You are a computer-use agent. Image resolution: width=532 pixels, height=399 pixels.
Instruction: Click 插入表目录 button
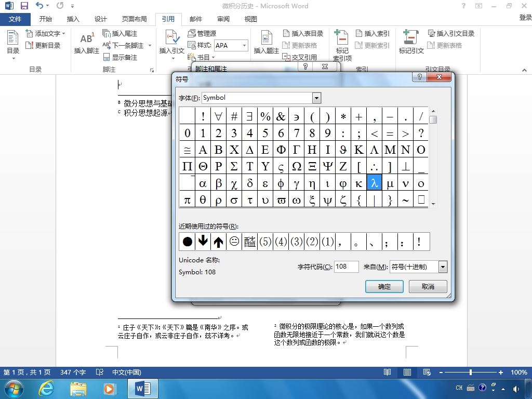click(303, 33)
